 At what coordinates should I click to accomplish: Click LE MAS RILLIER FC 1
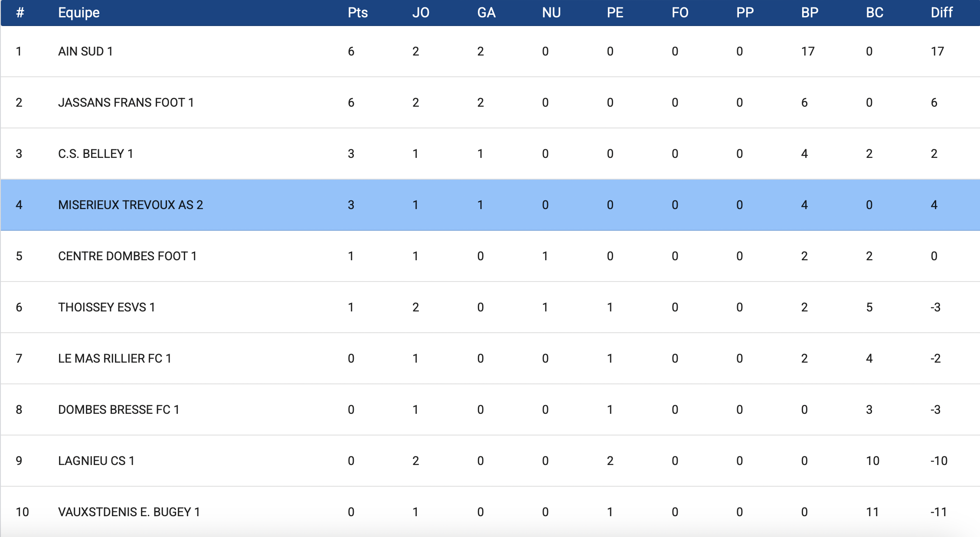(x=114, y=359)
